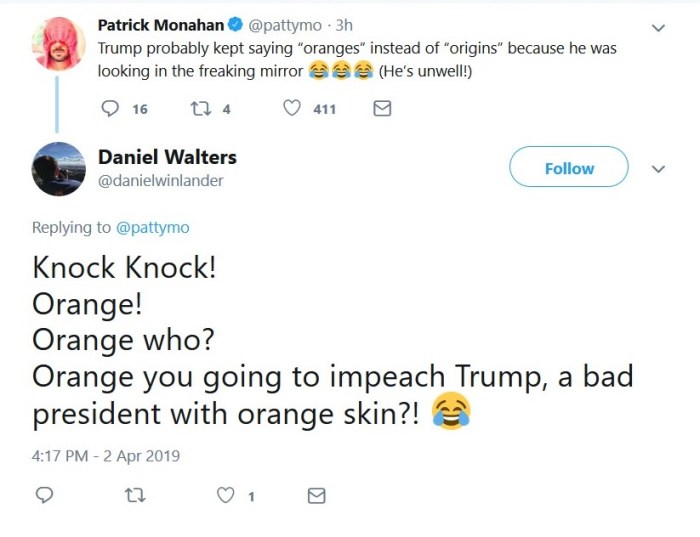View Patrick Monahan's profile avatar
Image resolution: width=700 pixels, height=537 pixels.
[59, 44]
